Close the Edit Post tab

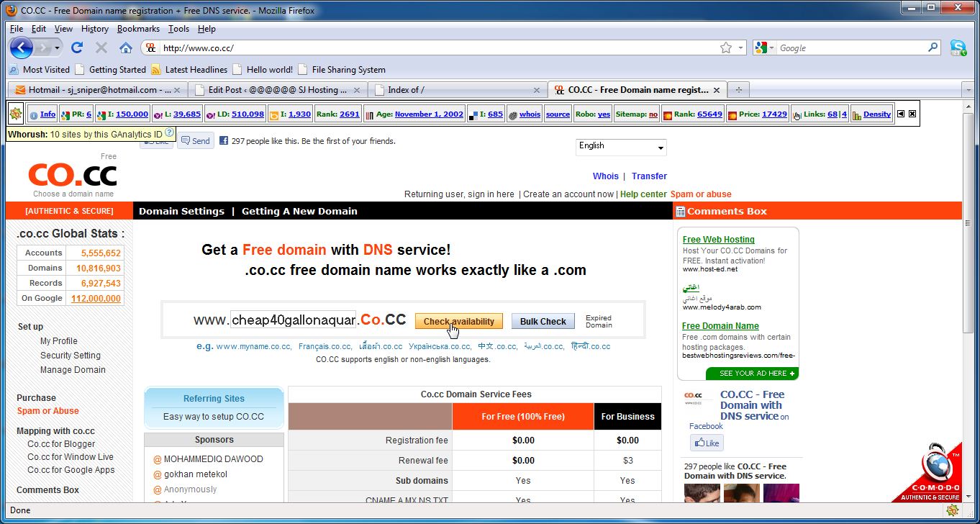pyautogui.click(x=358, y=90)
